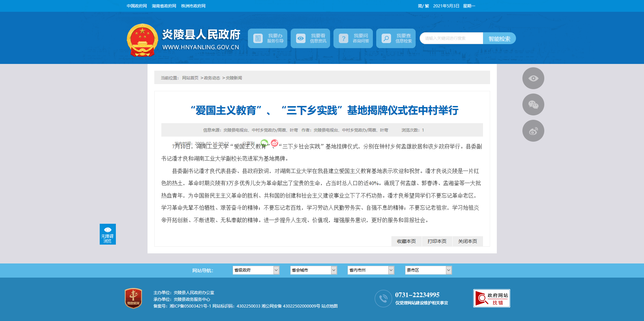Open the gray WeChat sidebar icon
The width and height of the screenshot is (644, 321).
533,105
